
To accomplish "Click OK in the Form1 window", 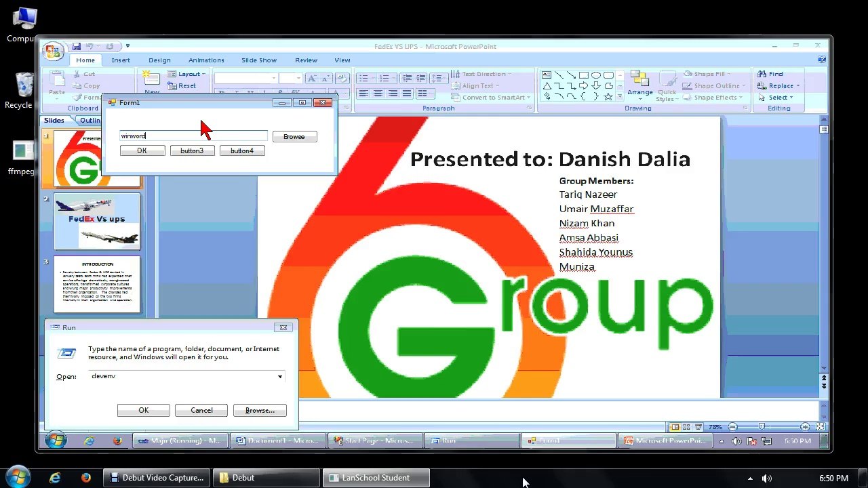I will [142, 151].
